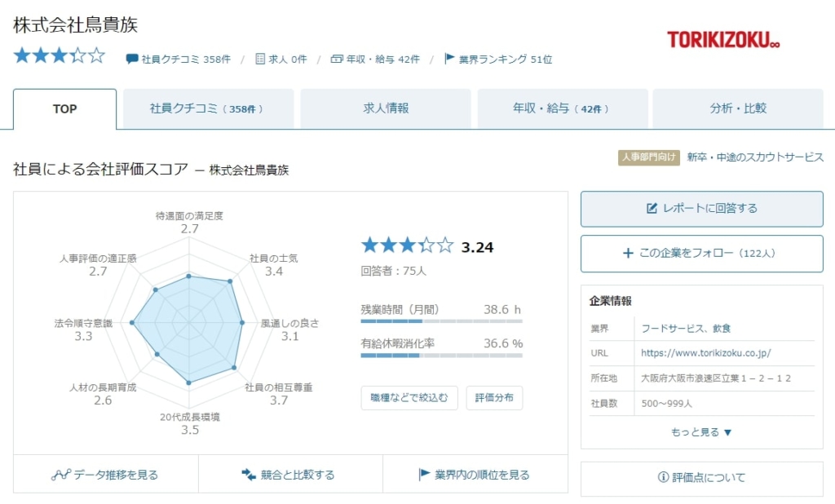This screenshot has height=504, width=835.
Task: Click the pencil edit icon on レポートに回答する
Action: pyautogui.click(x=652, y=208)
